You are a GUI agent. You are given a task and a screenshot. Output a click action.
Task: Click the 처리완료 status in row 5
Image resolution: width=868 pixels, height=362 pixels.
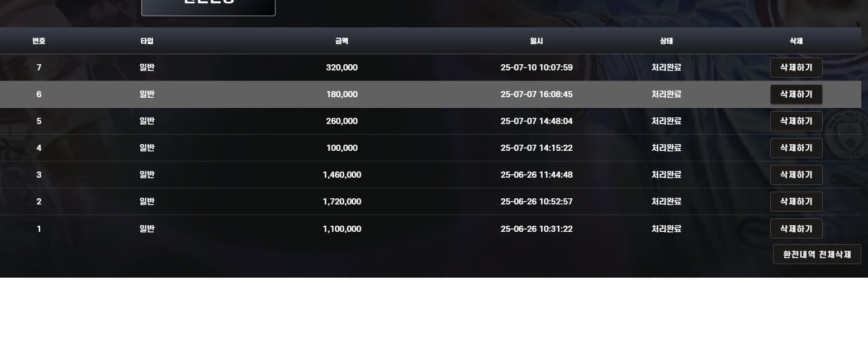666,121
